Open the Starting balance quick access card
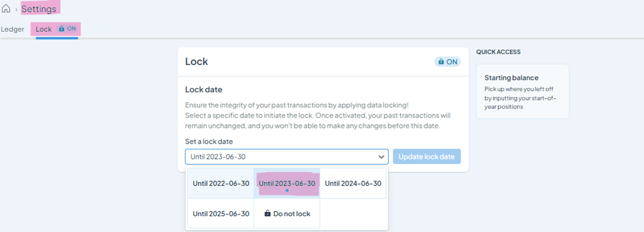This screenshot has height=232, width=644. tap(523, 91)
